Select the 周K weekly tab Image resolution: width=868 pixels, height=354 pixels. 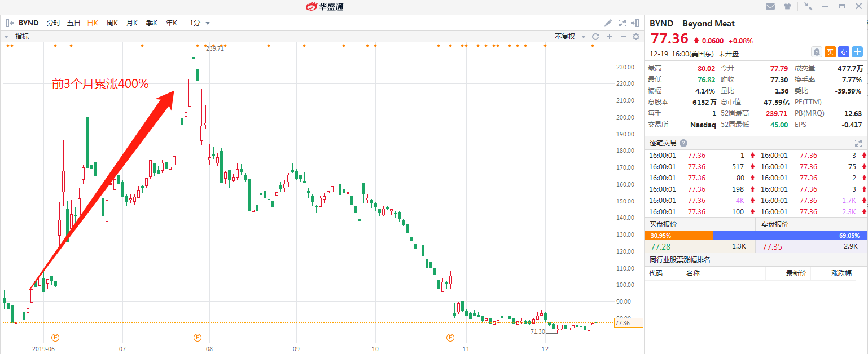pyautogui.click(x=112, y=23)
